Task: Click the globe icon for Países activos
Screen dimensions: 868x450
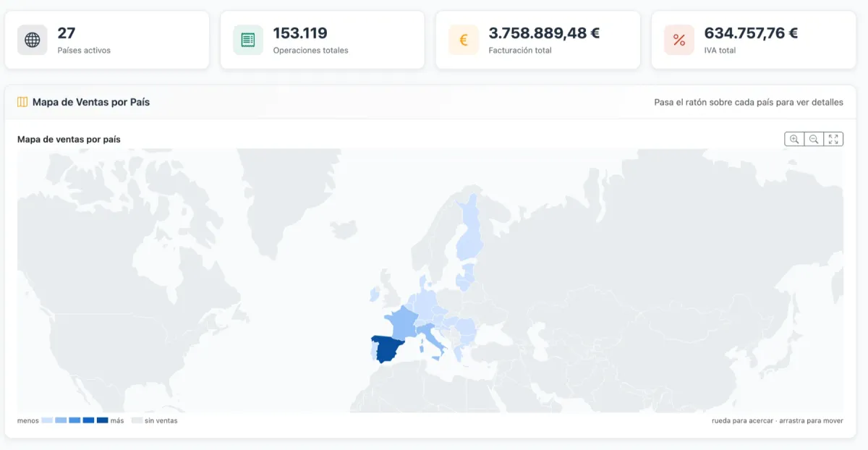Action: [x=33, y=40]
